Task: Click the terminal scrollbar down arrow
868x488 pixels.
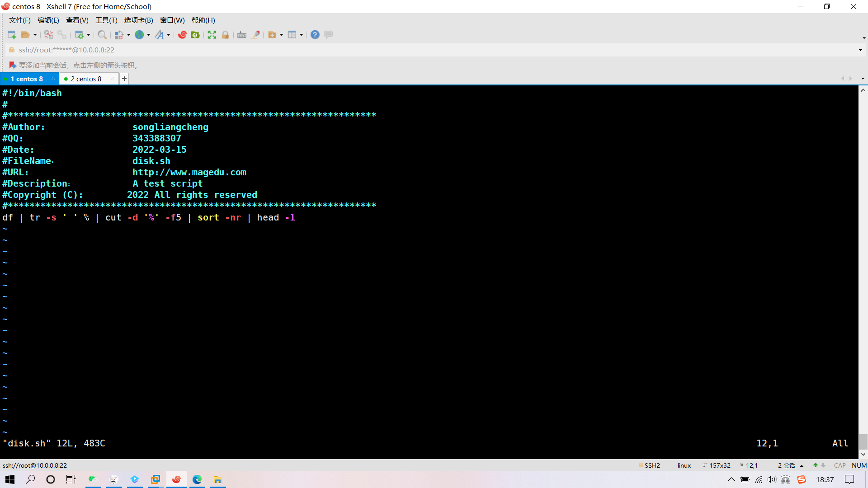Action: coord(863,454)
